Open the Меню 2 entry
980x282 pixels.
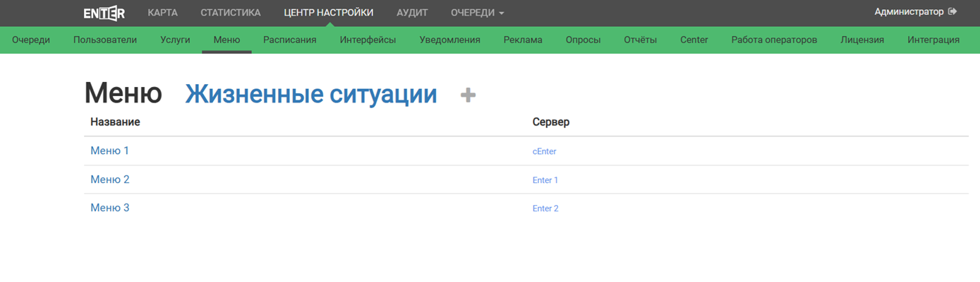pyautogui.click(x=110, y=180)
